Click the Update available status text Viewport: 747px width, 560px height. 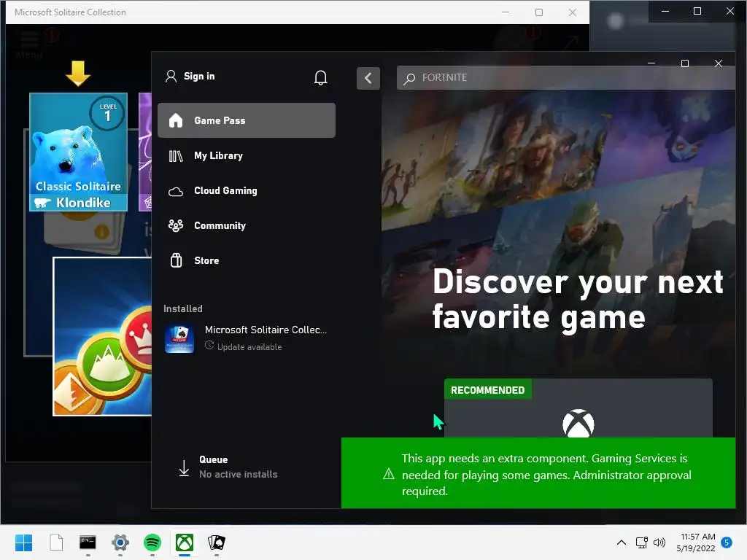tap(249, 347)
